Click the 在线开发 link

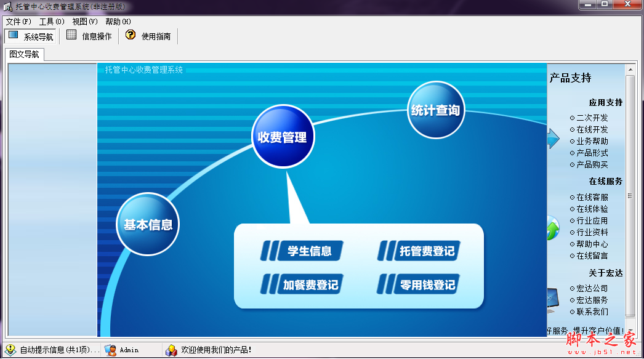pos(592,129)
